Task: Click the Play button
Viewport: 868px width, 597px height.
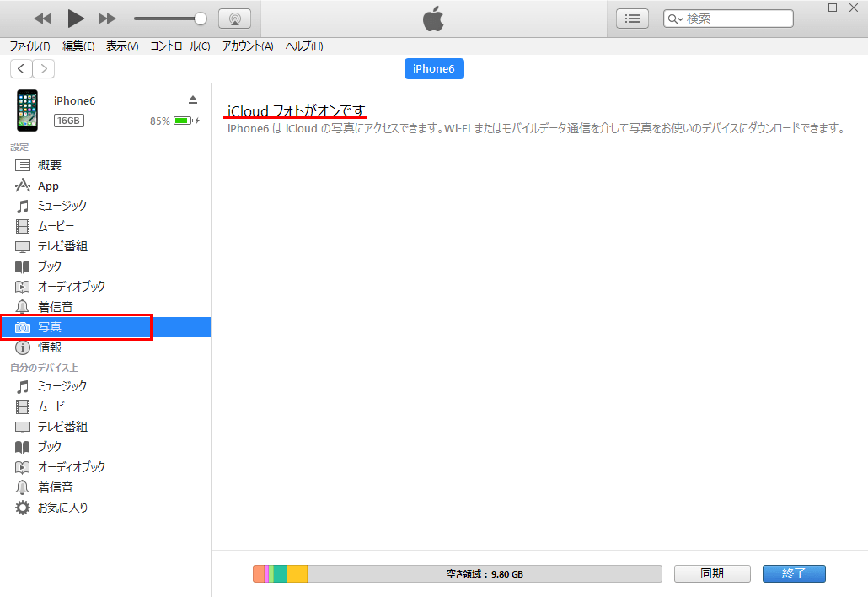Action: pos(75,18)
